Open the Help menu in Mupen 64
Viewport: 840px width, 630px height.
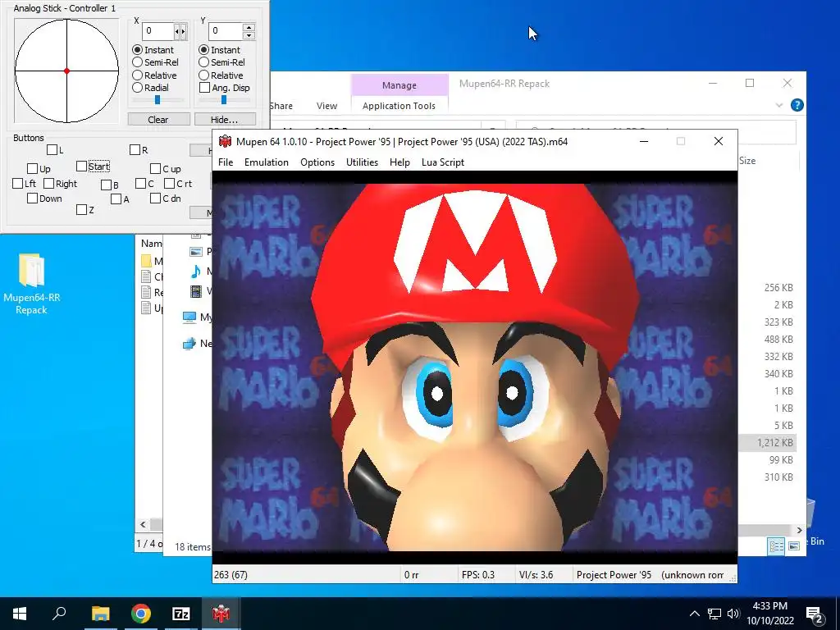coord(399,162)
